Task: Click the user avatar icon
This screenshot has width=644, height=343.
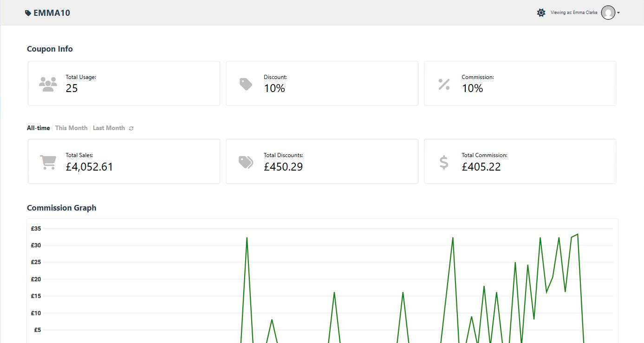Action: (608, 13)
